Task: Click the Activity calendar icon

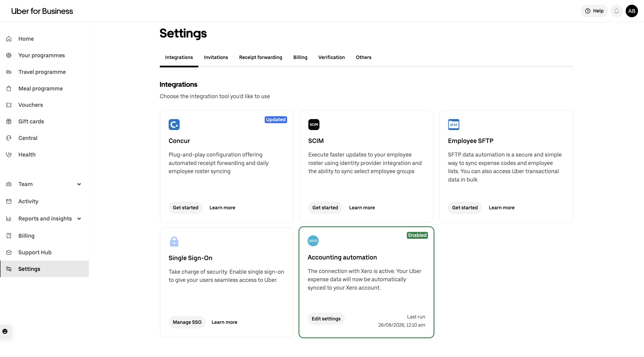Action: pos(9,201)
